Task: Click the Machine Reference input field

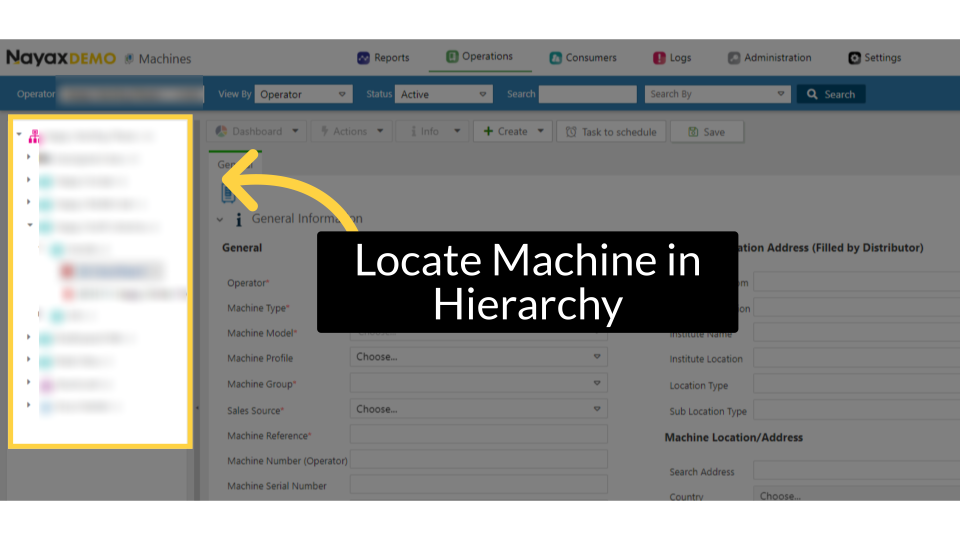Action: click(x=479, y=435)
